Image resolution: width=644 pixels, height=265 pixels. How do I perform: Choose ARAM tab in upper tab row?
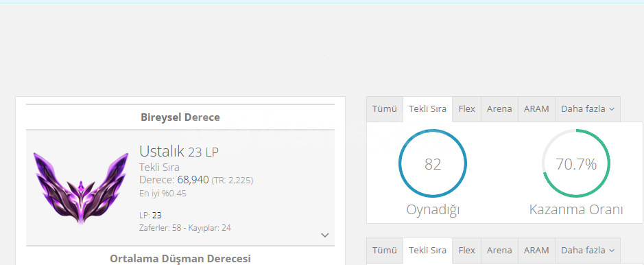536,109
